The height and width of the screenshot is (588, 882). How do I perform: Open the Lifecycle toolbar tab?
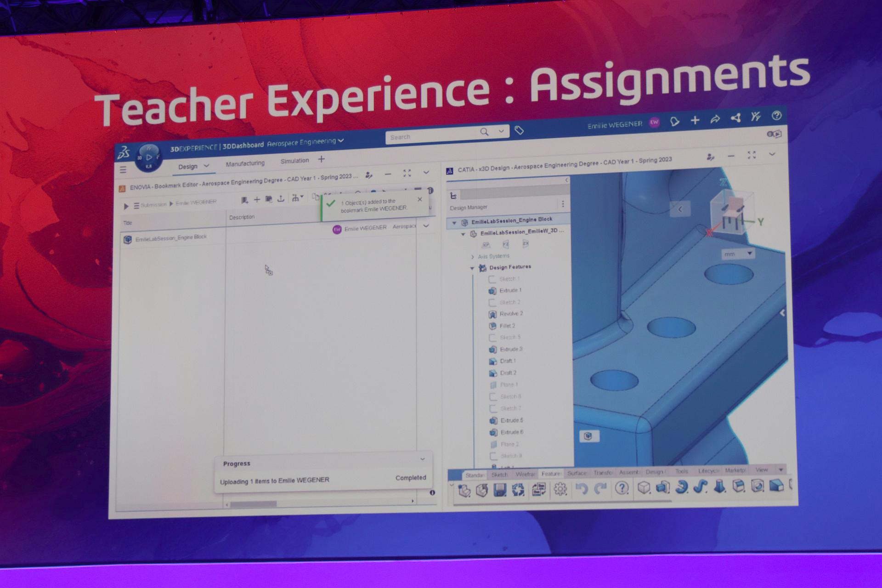[x=708, y=471]
